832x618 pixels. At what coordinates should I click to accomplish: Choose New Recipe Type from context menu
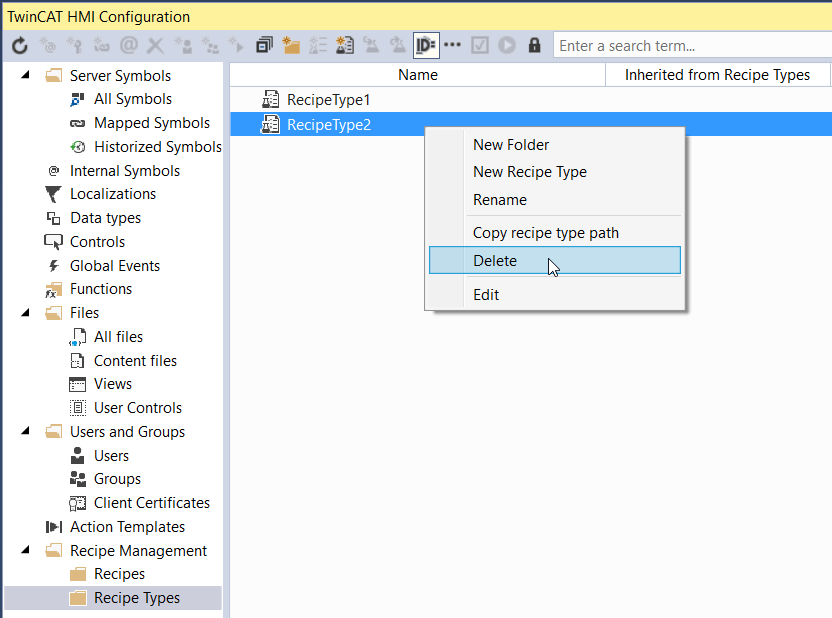tap(530, 172)
